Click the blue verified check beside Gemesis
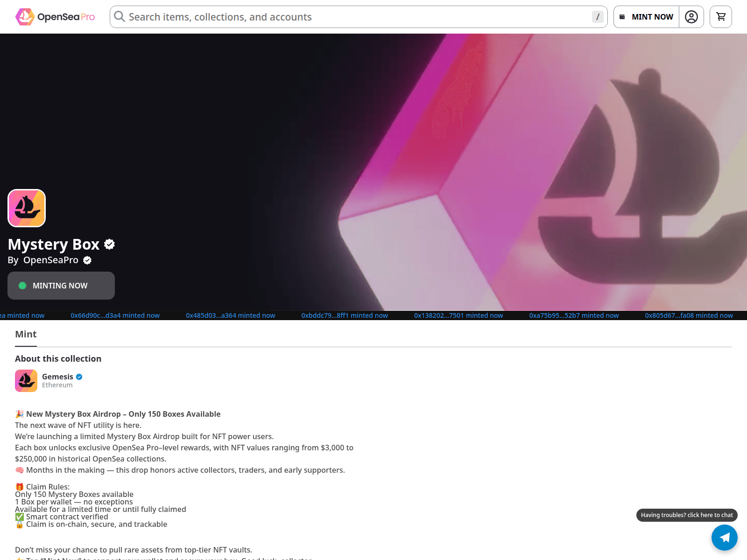 [x=79, y=377]
